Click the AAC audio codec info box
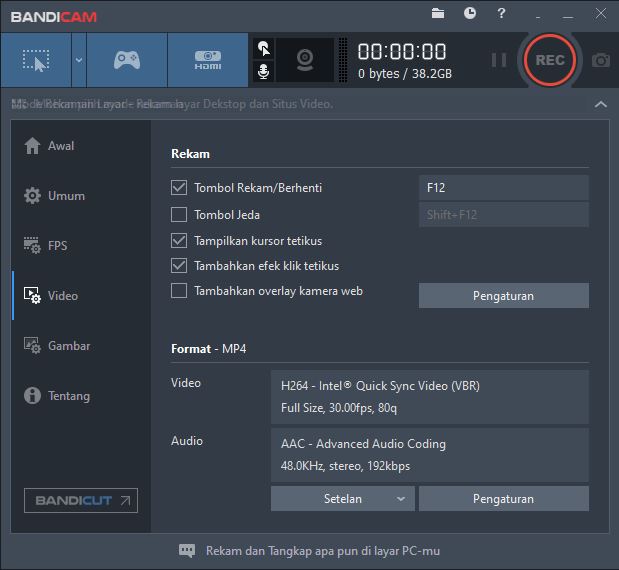This screenshot has width=619, height=570. click(x=430, y=455)
